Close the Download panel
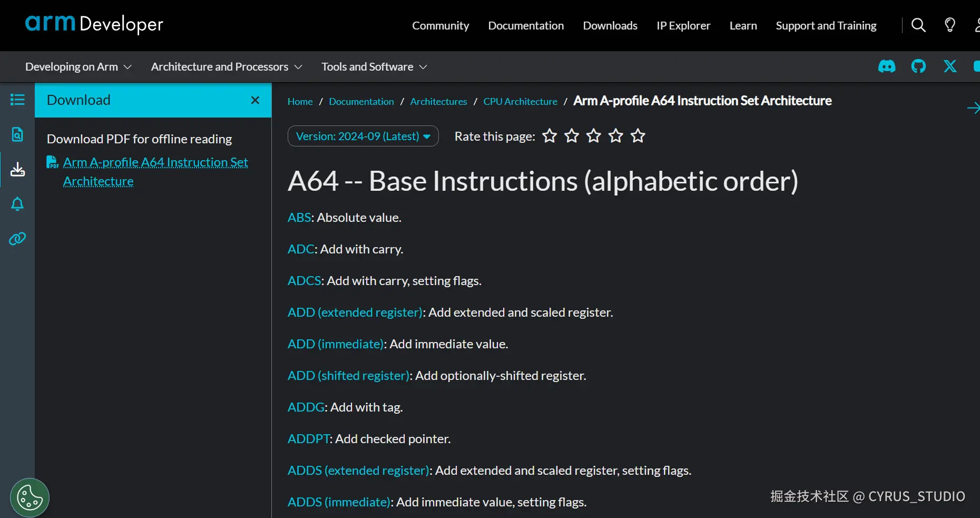 tap(255, 100)
